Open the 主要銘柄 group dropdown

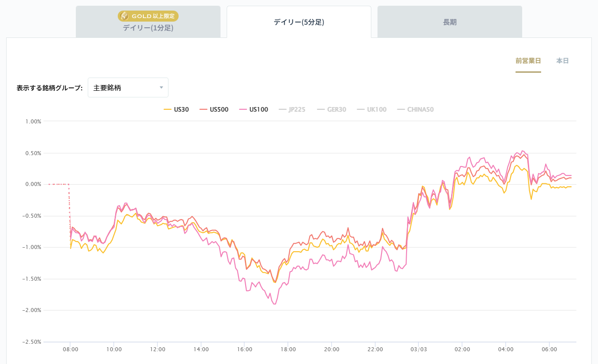[128, 88]
